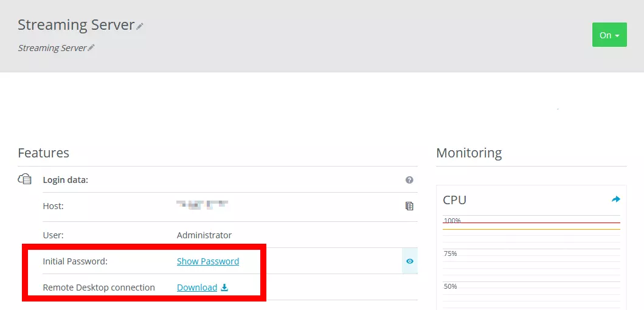644x310 pixels.
Task: Click the User: label
Action: pos(54,235)
